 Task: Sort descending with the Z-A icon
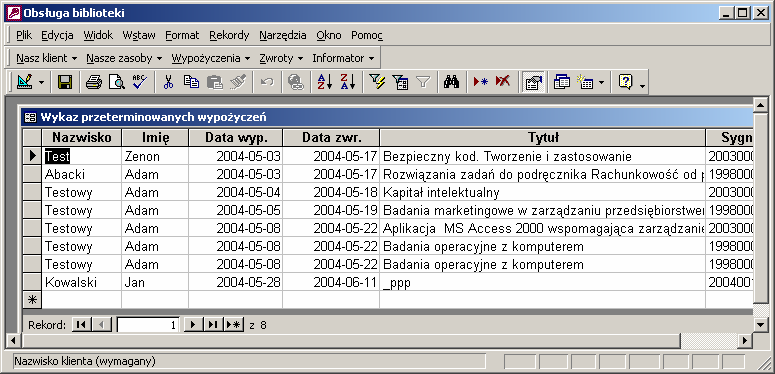tap(348, 82)
